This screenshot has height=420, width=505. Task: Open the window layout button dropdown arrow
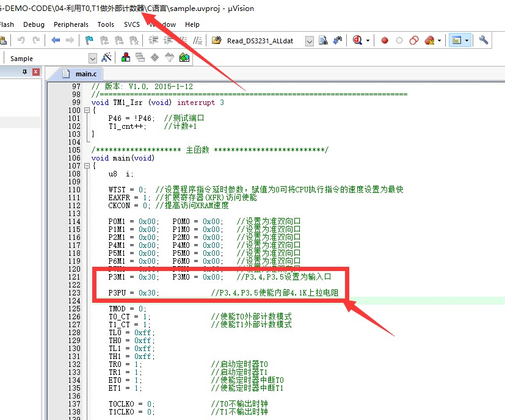click(x=467, y=41)
